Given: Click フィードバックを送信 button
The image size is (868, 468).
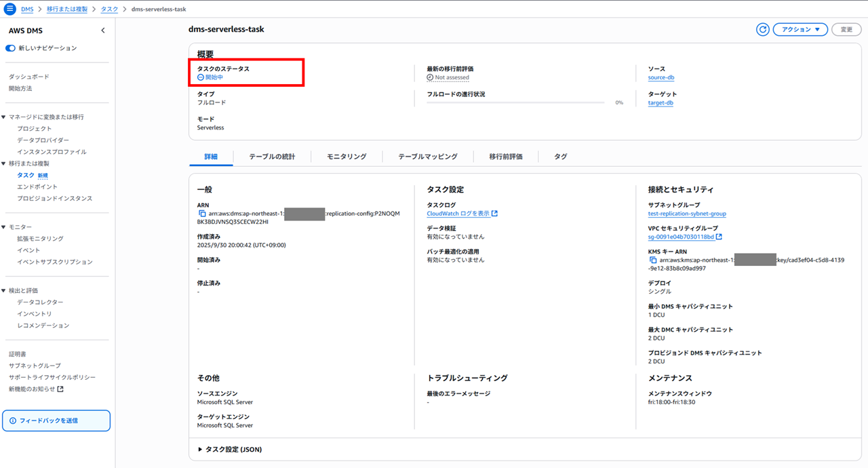Looking at the screenshot, I should pyautogui.click(x=56, y=421).
